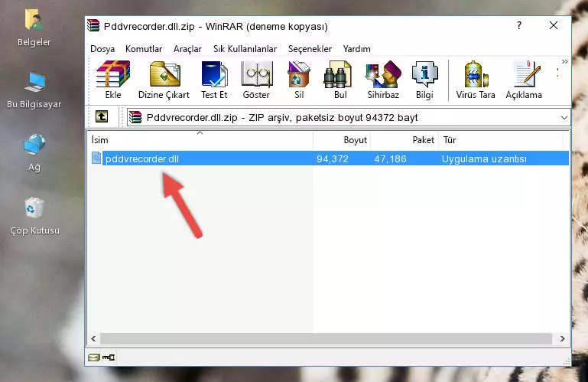Image resolution: width=588 pixels, height=382 pixels.
Task: Click the WinRAR books icon in title bar
Action: [93, 25]
